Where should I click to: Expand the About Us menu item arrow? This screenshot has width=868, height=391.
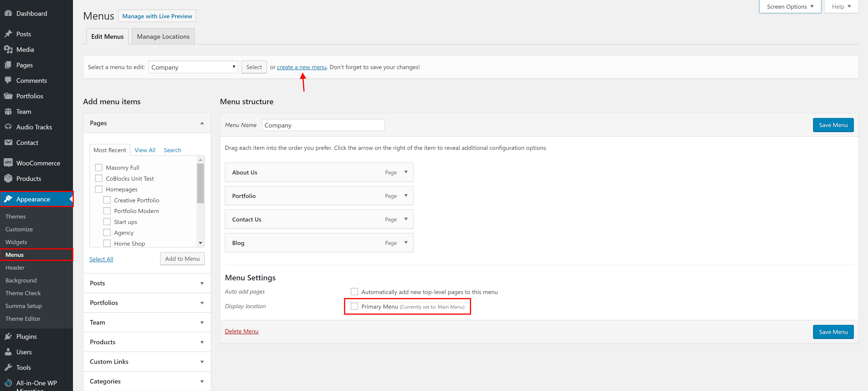tap(406, 172)
